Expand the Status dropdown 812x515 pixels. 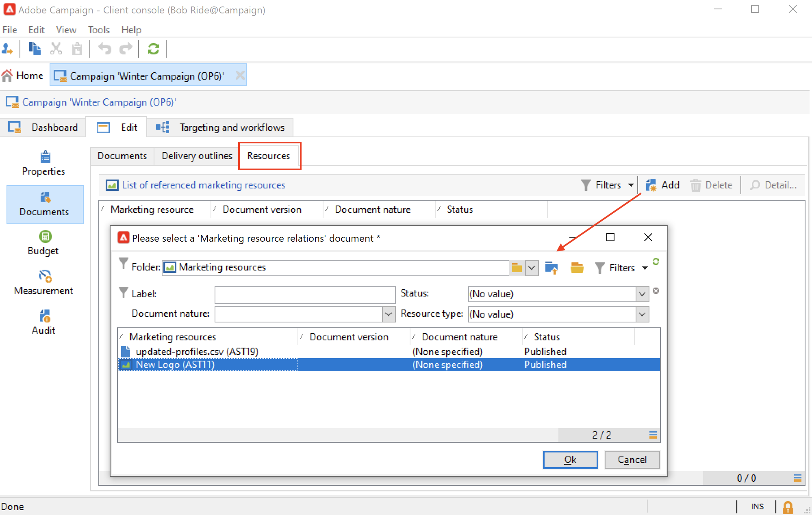(x=642, y=294)
